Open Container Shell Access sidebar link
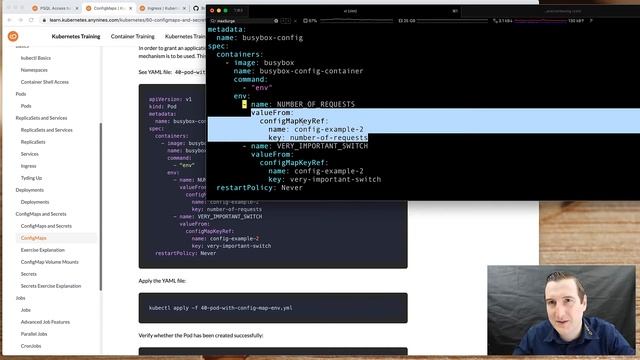This screenshot has width=640, height=360. point(45,82)
